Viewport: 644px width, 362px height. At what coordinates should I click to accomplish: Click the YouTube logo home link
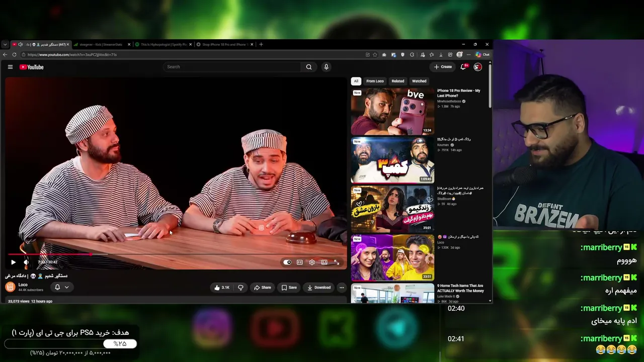pos(32,67)
